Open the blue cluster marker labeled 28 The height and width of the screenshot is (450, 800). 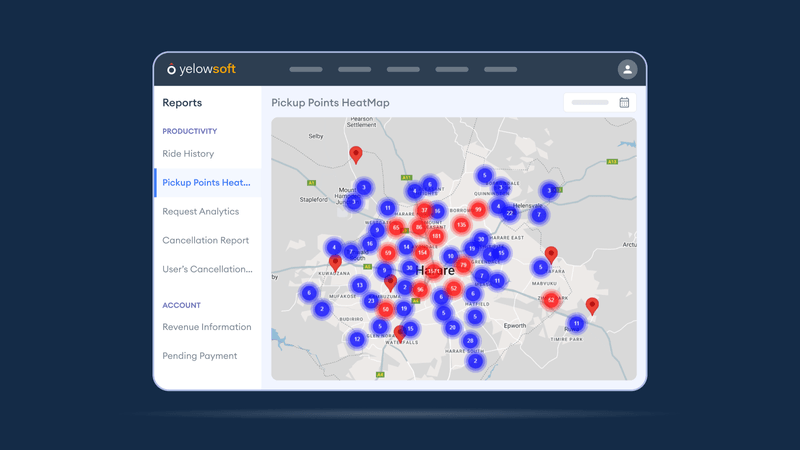[x=470, y=341]
